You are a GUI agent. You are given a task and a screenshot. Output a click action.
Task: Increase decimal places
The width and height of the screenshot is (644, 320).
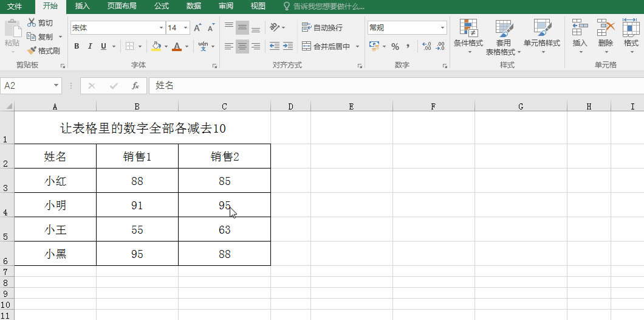pyautogui.click(x=426, y=46)
